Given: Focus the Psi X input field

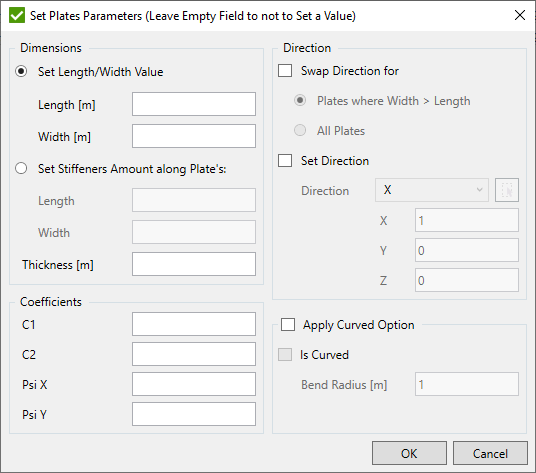Looking at the screenshot, I should pos(194,384).
